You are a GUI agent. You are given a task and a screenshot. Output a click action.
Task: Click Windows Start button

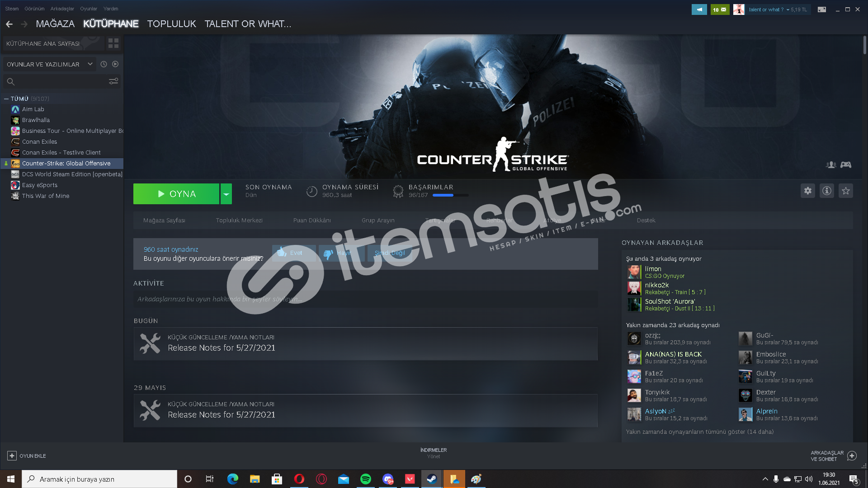click(x=11, y=479)
